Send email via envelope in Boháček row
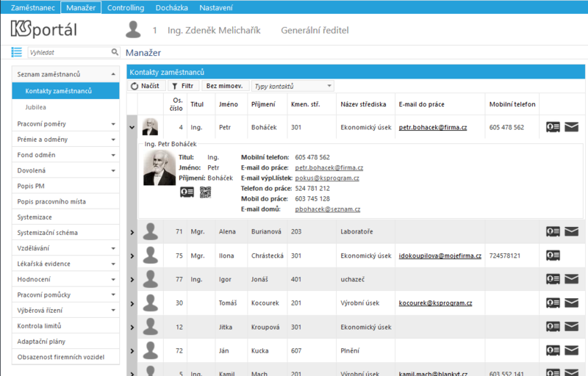588x376 pixels. [x=572, y=127]
